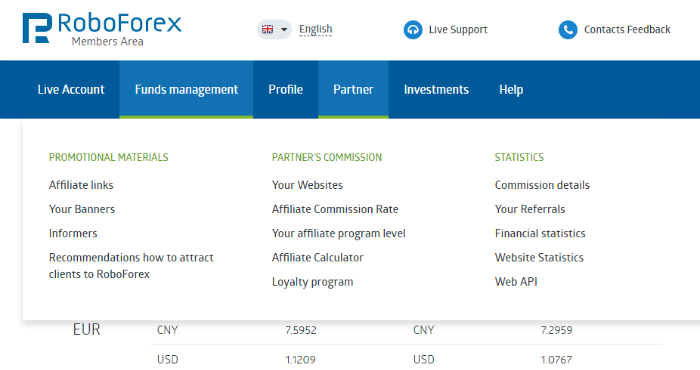
Task: Click the Contacts Feedback phone icon
Action: pyautogui.click(x=568, y=30)
